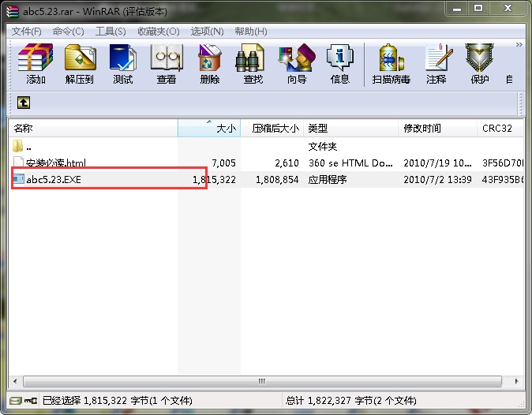Click the drive icon in status bar

pos(15,401)
